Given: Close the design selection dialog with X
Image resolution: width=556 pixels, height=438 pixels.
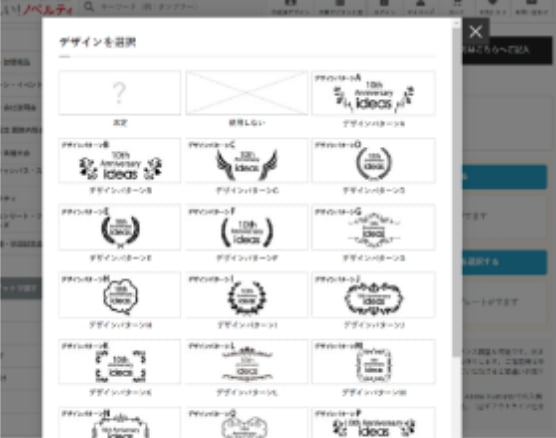Looking at the screenshot, I should (476, 32).
